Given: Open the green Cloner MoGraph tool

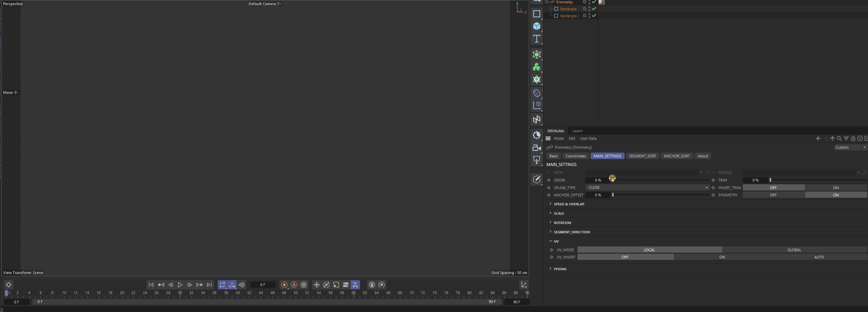Looking at the screenshot, I should click(536, 67).
